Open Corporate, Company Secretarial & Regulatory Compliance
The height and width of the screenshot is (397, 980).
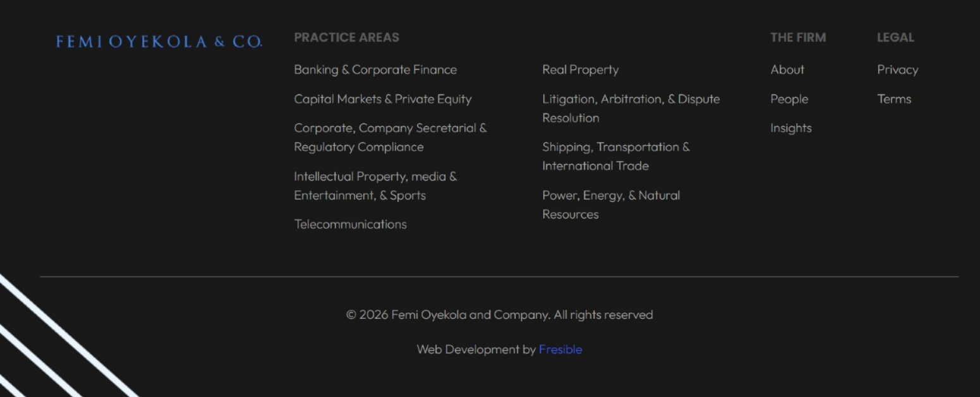click(390, 137)
